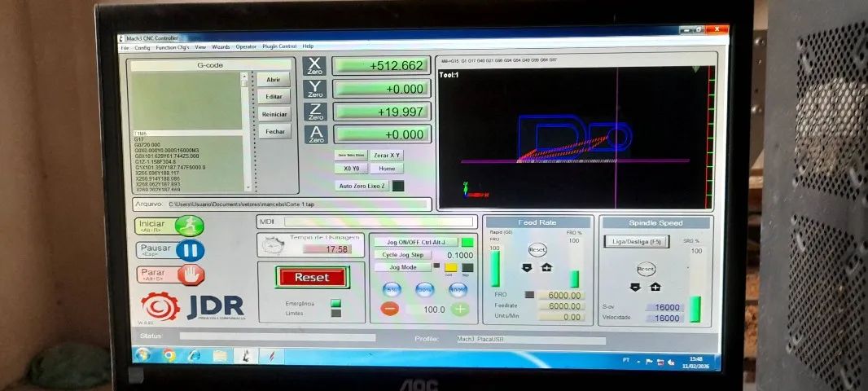868x391 pixels.
Task: Click the G-code list scroll up arrow
Action: [x=244, y=77]
